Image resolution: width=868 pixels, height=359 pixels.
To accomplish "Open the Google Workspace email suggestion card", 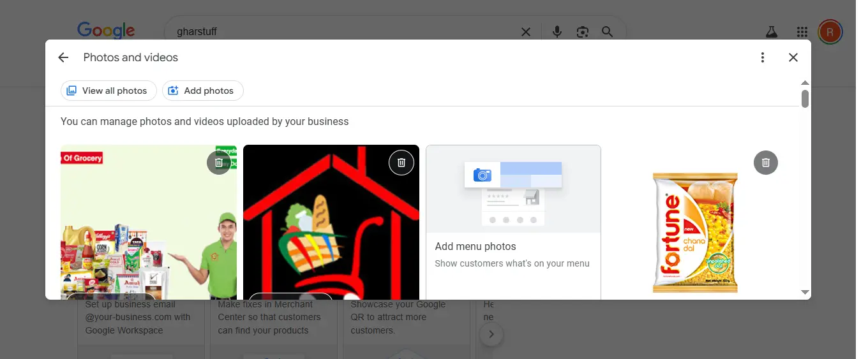I will 141,329.
